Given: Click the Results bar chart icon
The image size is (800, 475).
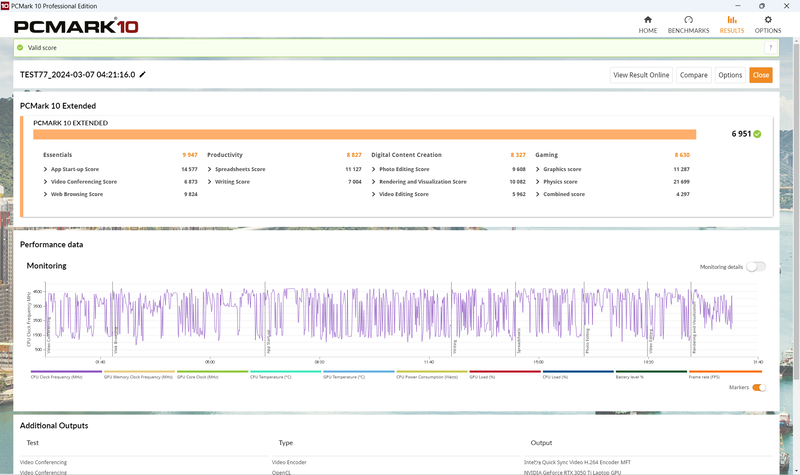Looking at the screenshot, I should (732, 20).
